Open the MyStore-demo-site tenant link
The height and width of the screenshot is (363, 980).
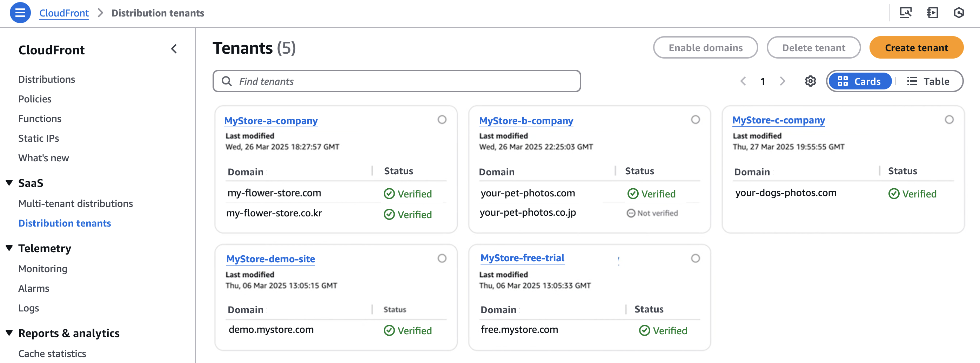[x=270, y=259]
